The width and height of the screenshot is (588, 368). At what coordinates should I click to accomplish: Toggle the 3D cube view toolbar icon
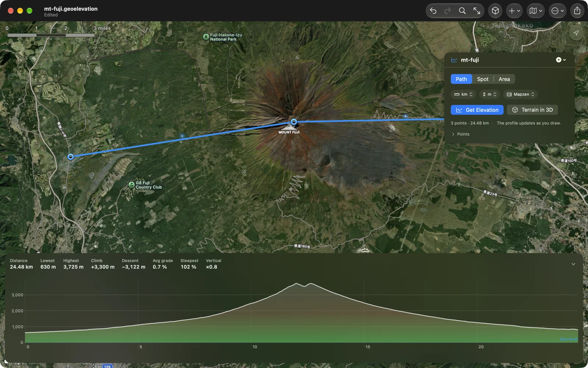[495, 11]
